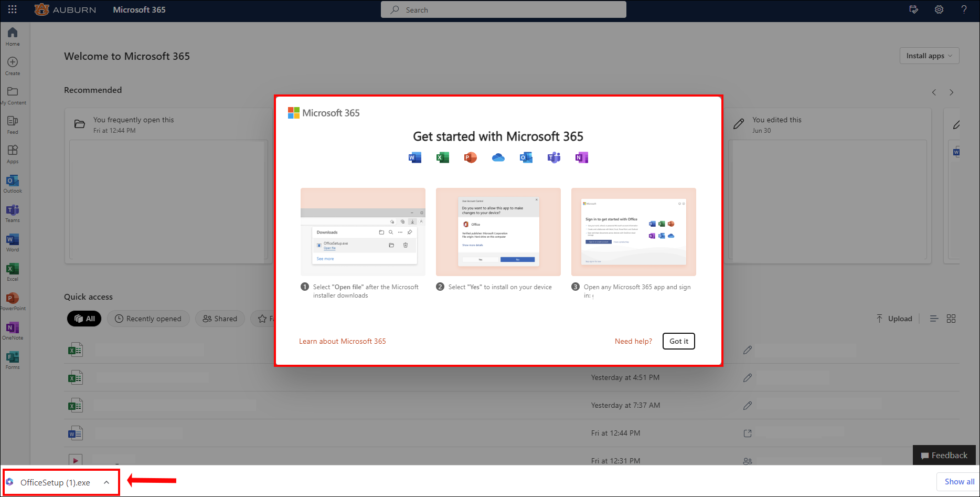980x497 pixels.
Task: Toggle the All filter in Quick access
Action: click(84, 319)
